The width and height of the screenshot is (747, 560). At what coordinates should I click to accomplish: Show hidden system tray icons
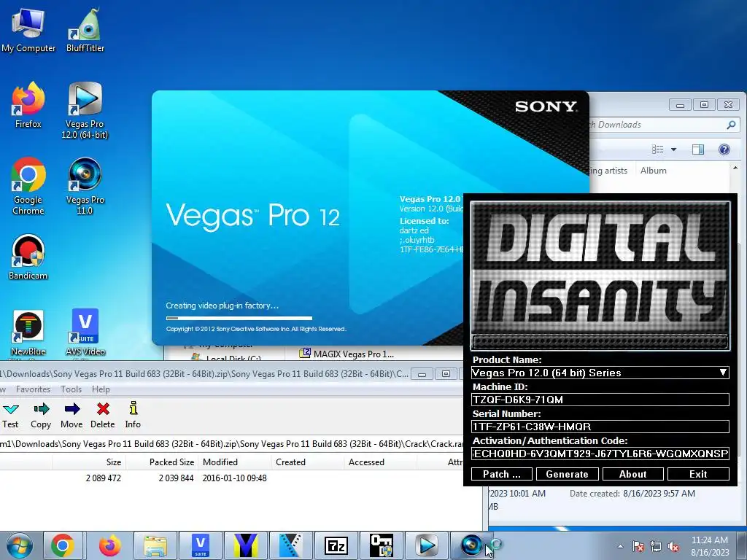[x=620, y=547]
